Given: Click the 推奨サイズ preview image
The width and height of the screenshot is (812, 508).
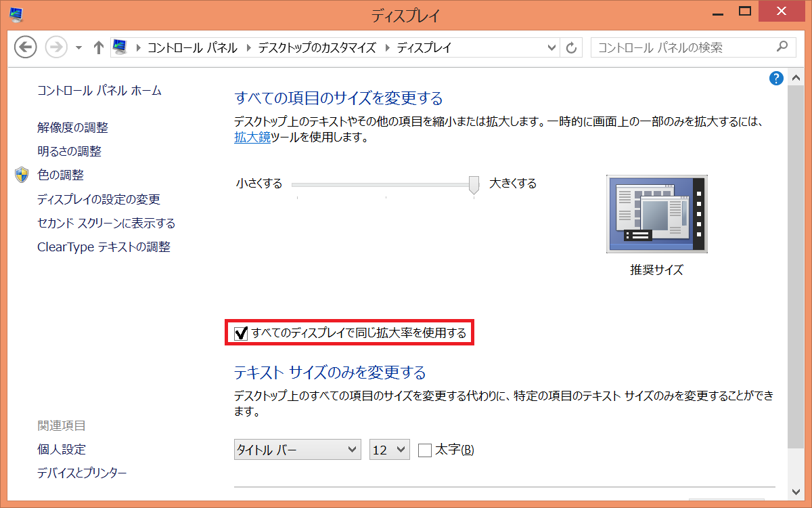Looking at the screenshot, I should pos(658,214).
